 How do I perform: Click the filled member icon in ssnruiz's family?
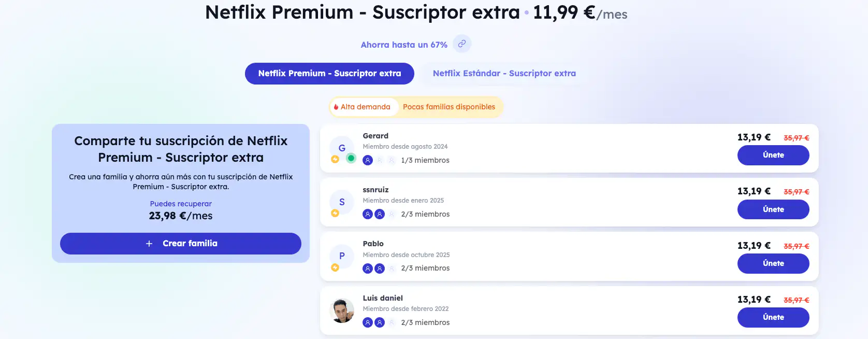coord(368,214)
